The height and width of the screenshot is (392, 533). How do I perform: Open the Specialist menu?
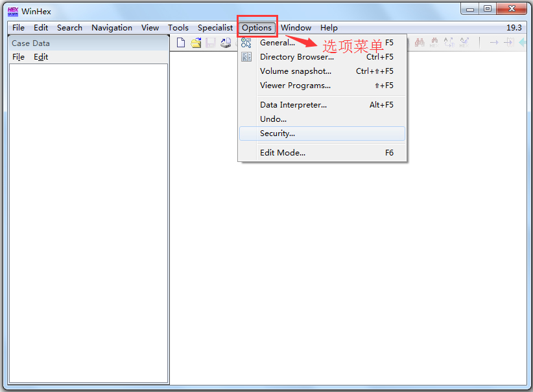pos(215,28)
